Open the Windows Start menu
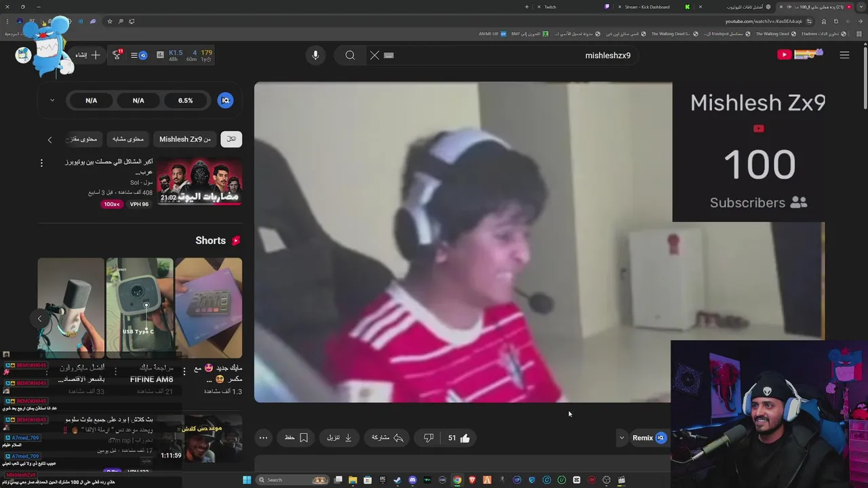This screenshot has height=488, width=868. 247,480
